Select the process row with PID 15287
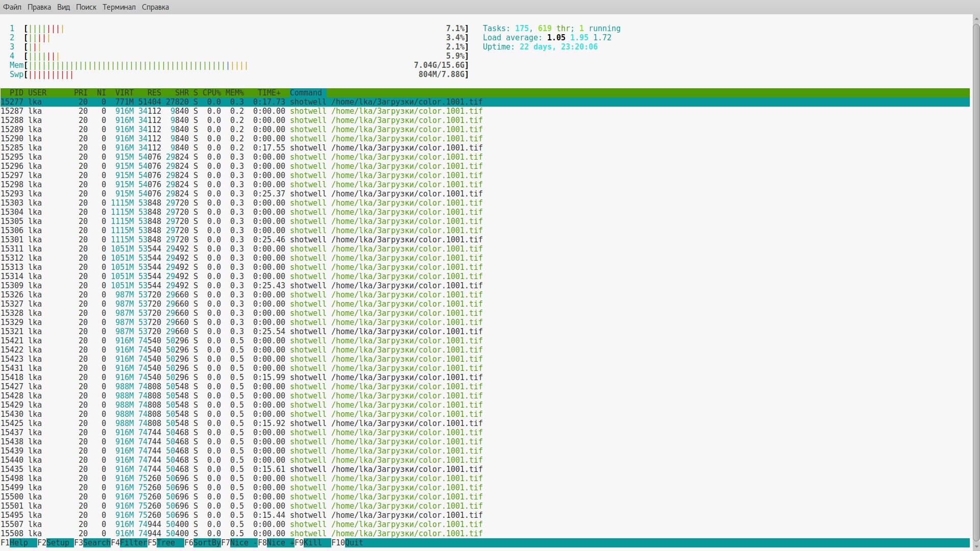The height and width of the screenshot is (551, 980). click(x=485, y=111)
